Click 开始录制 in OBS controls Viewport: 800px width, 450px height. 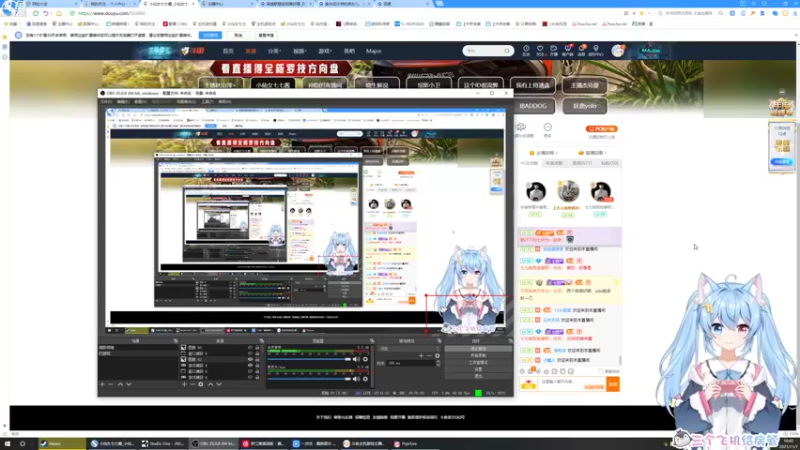(x=478, y=356)
